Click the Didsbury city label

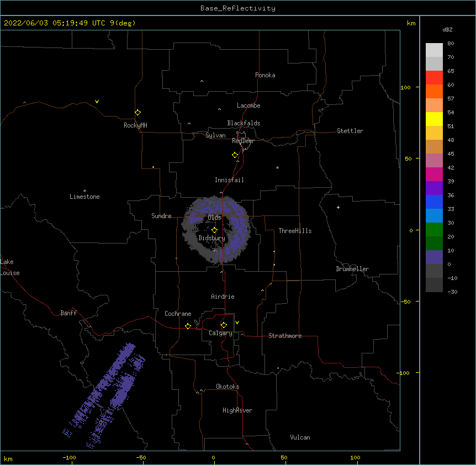click(212, 238)
